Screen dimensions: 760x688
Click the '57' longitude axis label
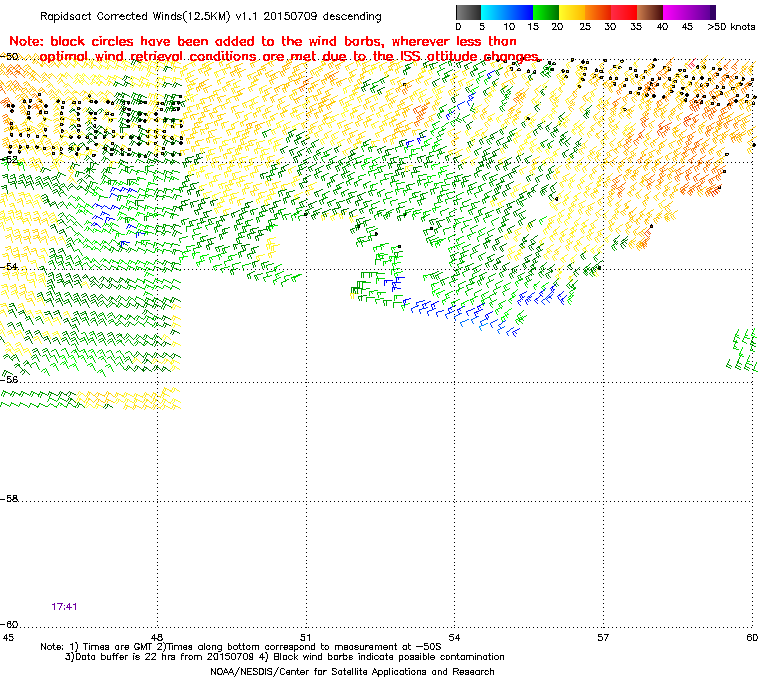click(603, 637)
